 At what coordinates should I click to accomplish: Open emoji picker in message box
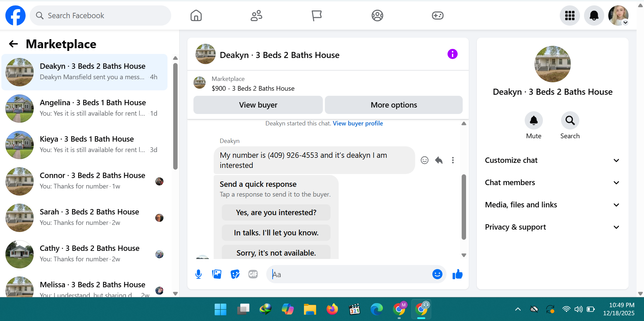tap(437, 274)
